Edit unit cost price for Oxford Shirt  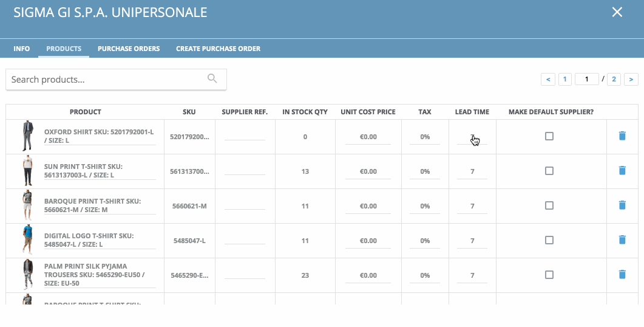pyautogui.click(x=368, y=137)
